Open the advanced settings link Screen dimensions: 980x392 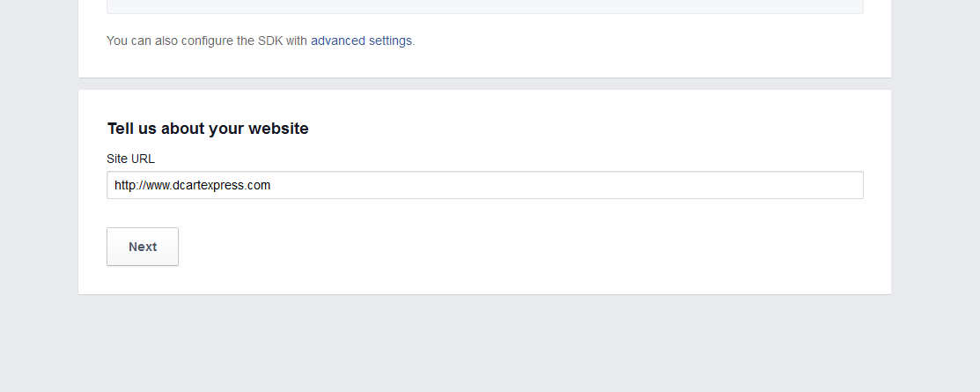point(361,41)
